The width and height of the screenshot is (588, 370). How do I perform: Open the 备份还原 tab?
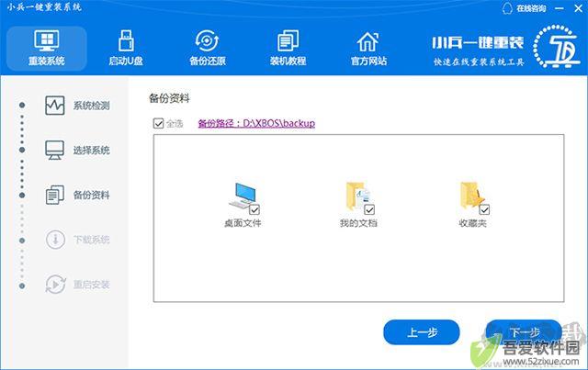207,49
